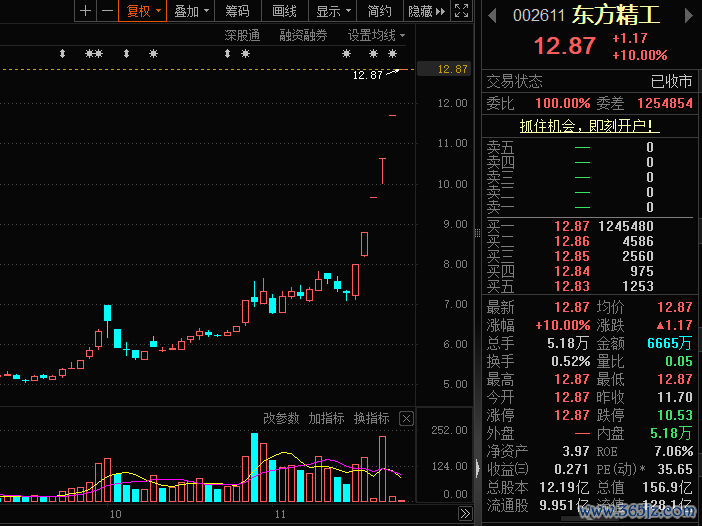Expand the 显示 dropdown options

[x=333, y=11]
